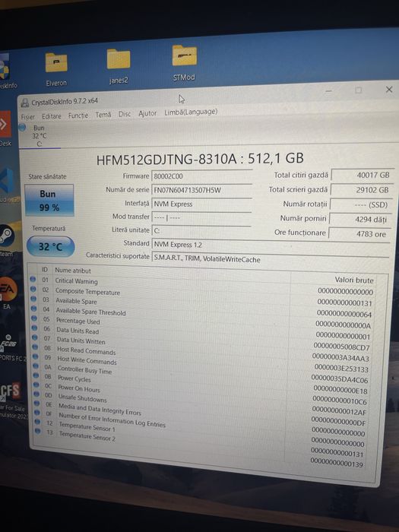The width and height of the screenshot is (399, 532).
Task: Select the Bun 32 °C C: disk tab
Action: point(40,136)
